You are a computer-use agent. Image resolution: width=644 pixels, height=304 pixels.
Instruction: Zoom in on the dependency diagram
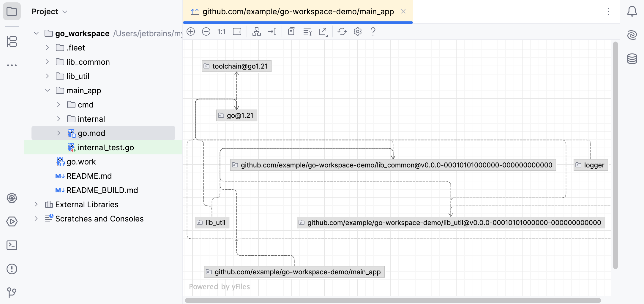pos(191,31)
